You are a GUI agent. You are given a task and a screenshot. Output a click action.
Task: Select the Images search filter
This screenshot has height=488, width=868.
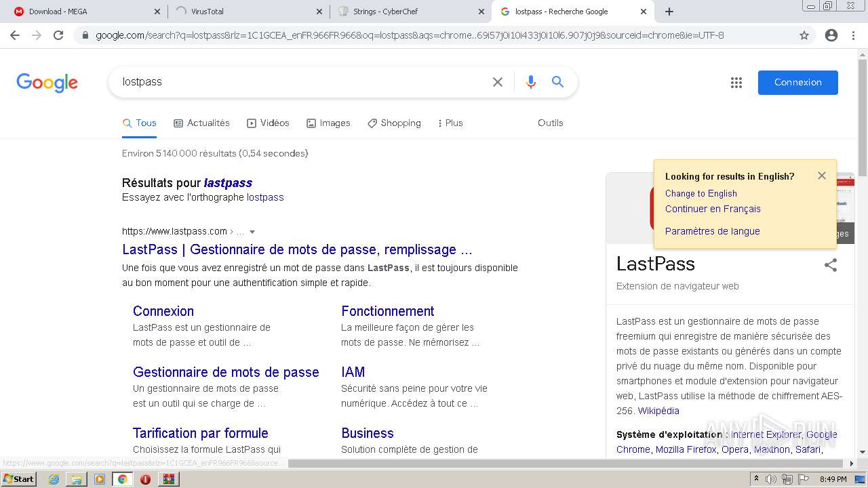(328, 123)
